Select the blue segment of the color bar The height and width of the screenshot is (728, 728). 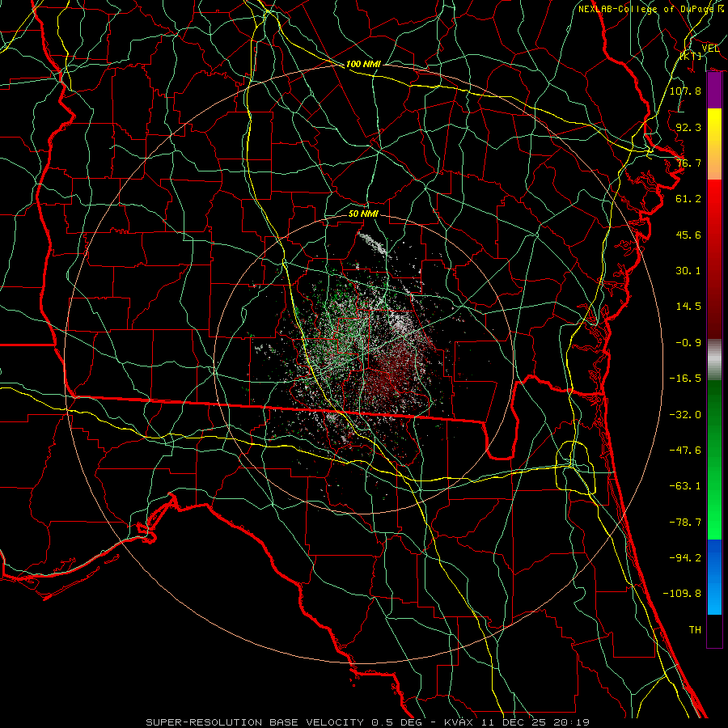[x=714, y=577]
